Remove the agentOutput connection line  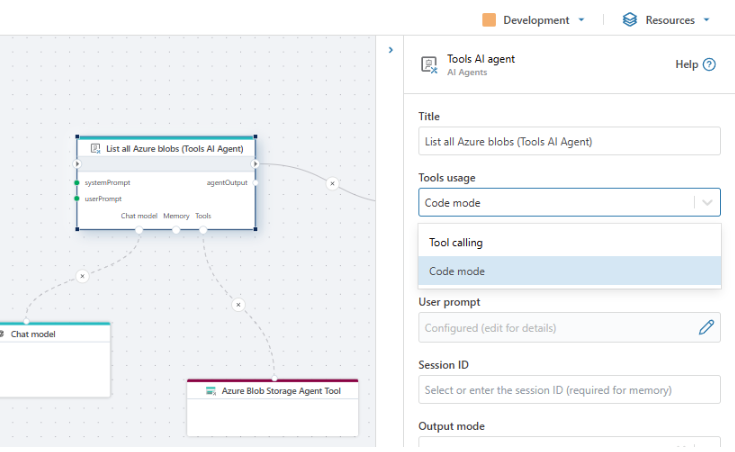click(x=333, y=183)
